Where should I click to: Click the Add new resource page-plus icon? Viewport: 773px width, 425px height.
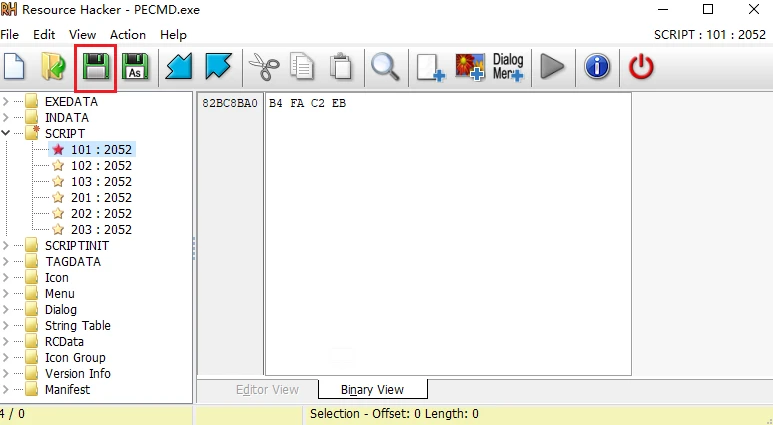tap(430, 67)
